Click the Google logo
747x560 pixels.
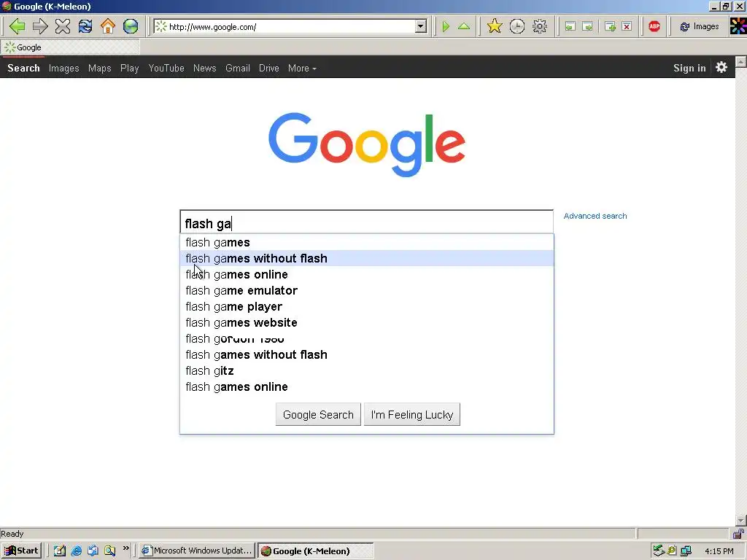tap(367, 144)
